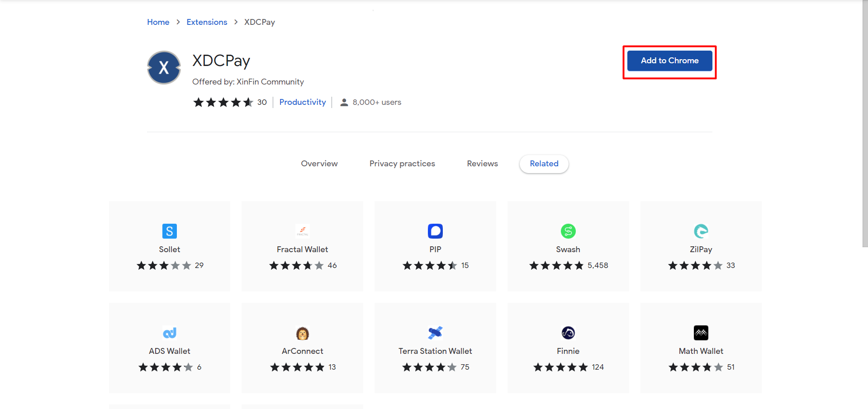
Task: Open the Math Wallet name label
Action: [701, 351]
